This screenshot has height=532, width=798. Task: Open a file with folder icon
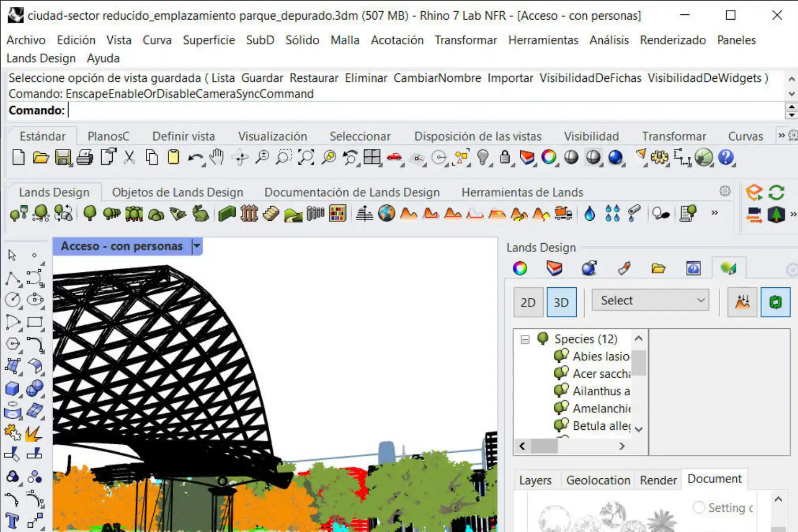[x=40, y=157]
